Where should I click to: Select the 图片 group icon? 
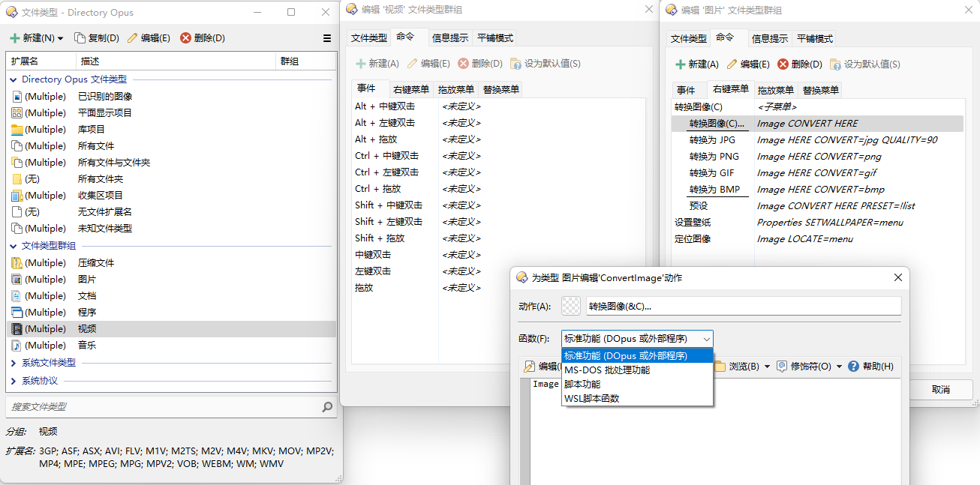[17, 280]
